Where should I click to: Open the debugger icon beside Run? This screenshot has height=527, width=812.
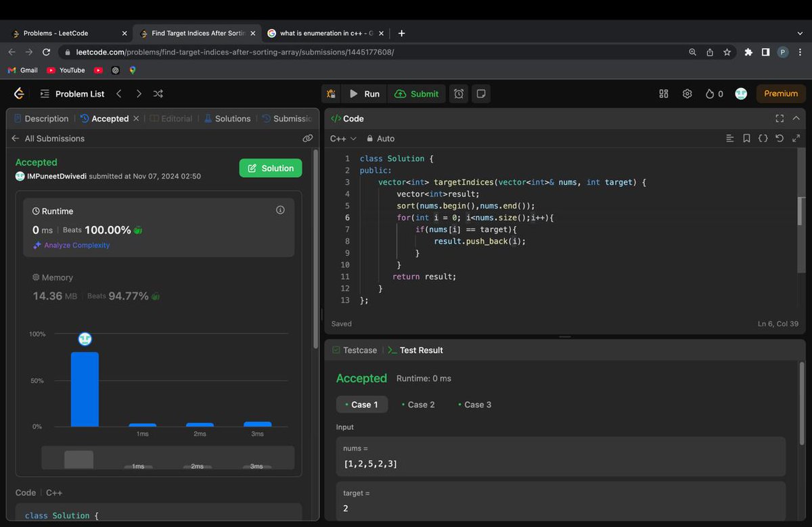331,93
